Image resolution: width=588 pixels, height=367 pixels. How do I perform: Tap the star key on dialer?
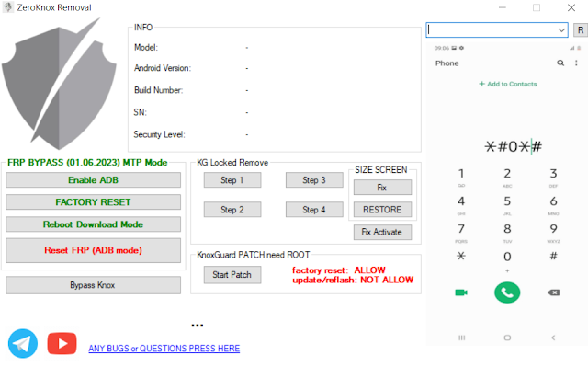pyautogui.click(x=461, y=257)
